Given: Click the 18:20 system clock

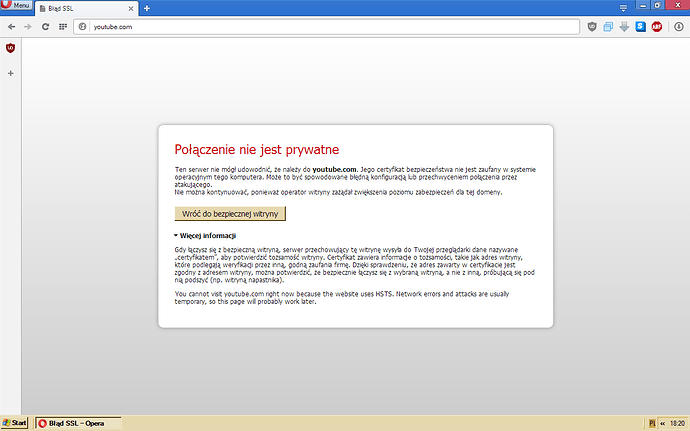Looking at the screenshot, I should point(678,423).
